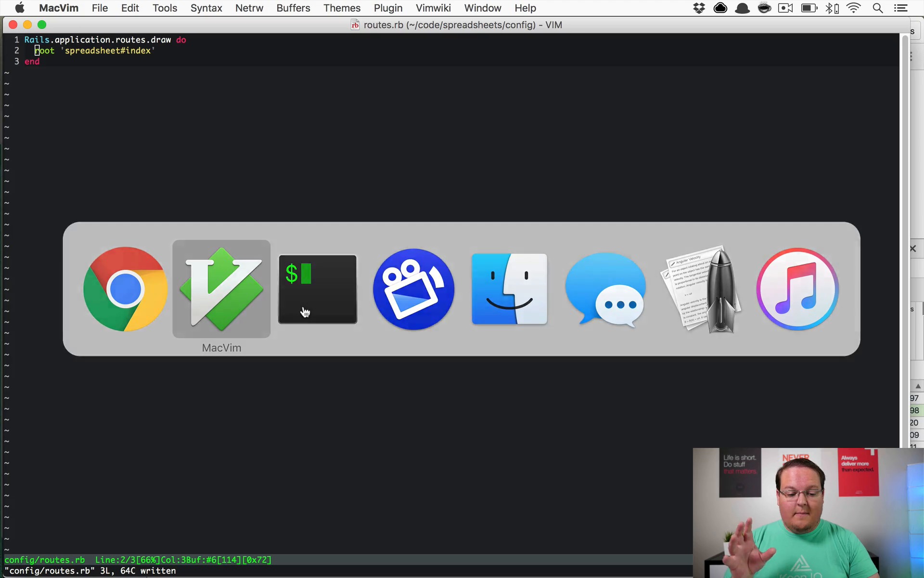The image size is (924, 578).
Task: Click the '3L, 64C written' message
Action: [x=138, y=571]
